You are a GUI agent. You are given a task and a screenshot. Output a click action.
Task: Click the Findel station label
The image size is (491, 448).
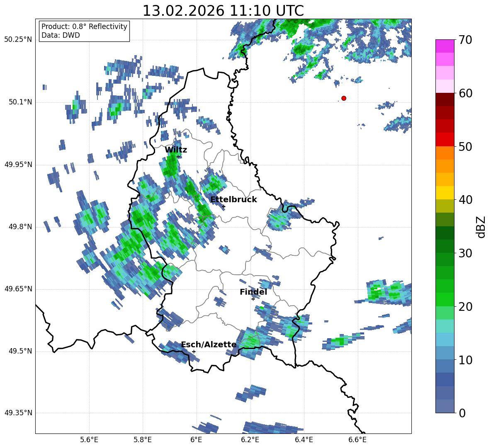[x=253, y=292]
